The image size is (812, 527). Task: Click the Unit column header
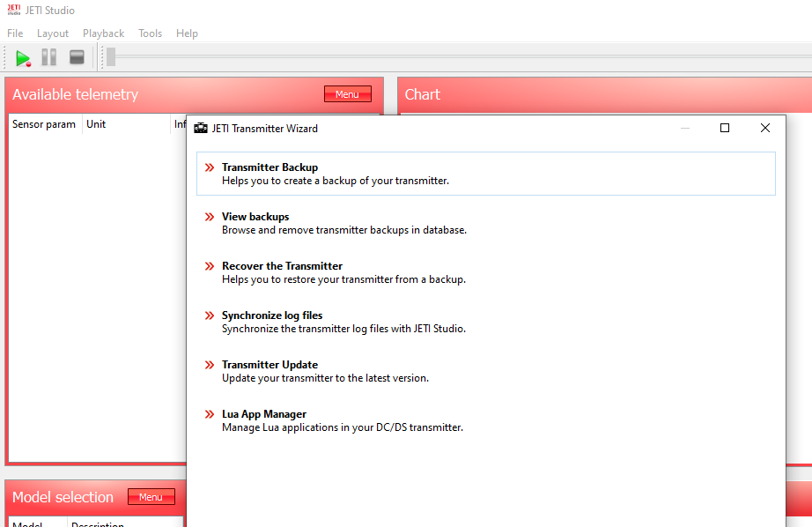point(126,124)
